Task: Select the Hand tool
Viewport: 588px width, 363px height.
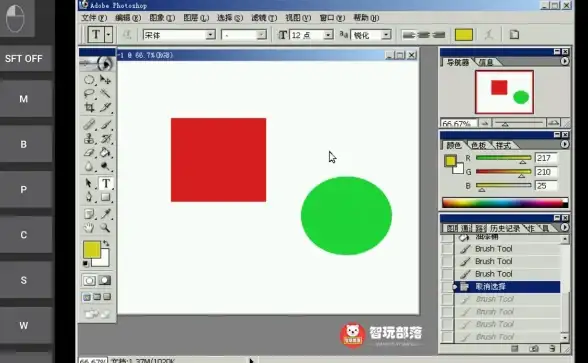Action: pos(89,228)
